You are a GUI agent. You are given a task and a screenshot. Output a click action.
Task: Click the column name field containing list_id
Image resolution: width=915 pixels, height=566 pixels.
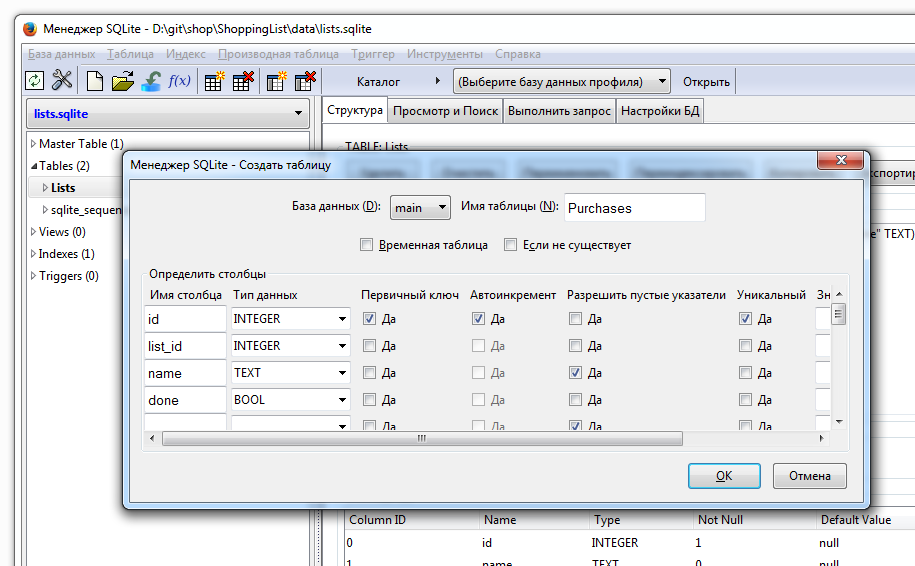coord(185,346)
